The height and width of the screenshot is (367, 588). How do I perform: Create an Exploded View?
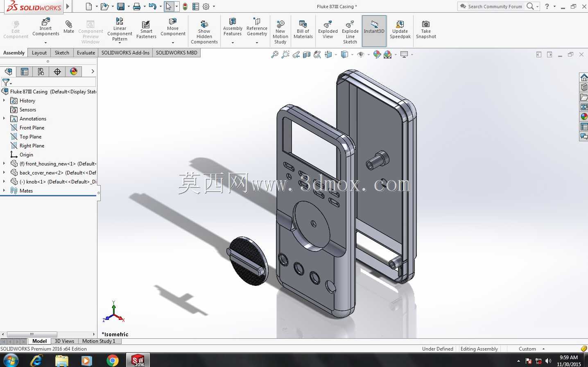(328, 29)
